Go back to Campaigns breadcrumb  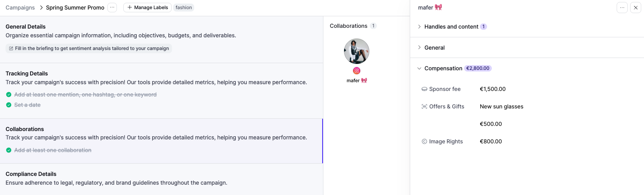[x=20, y=8]
